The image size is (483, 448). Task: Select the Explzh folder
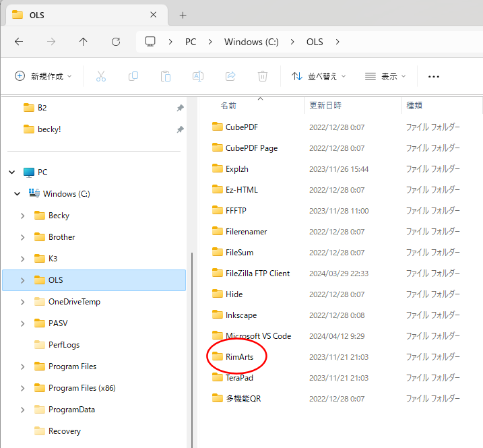(x=230, y=169)
